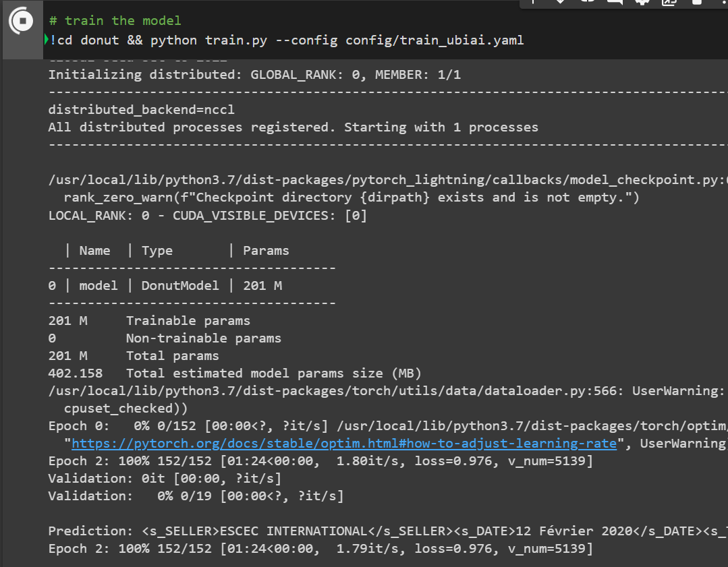Screen dimensions: 728x567
Task: Add a comment to the cell
Action: 615,2
